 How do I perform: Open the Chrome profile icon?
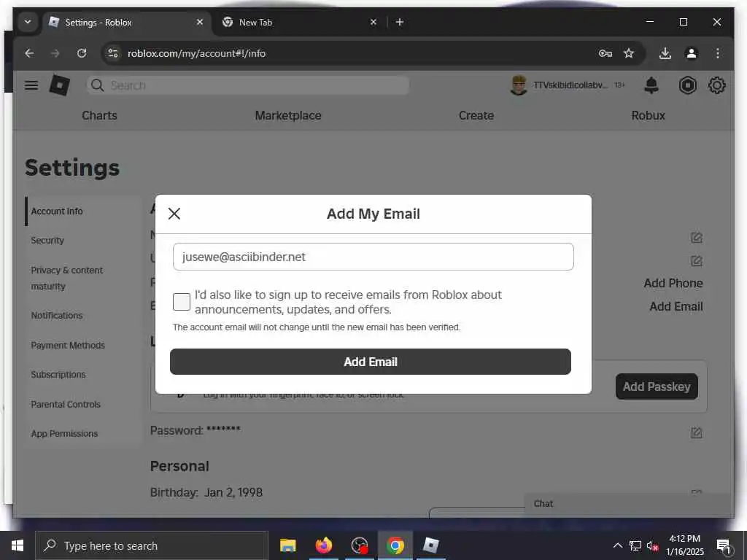pyautogui.click(x=692, y=53)
